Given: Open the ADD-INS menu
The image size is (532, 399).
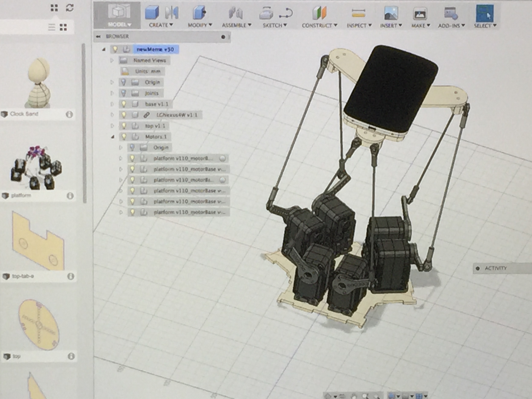Looking at the screenshot, I should (451, 25).
